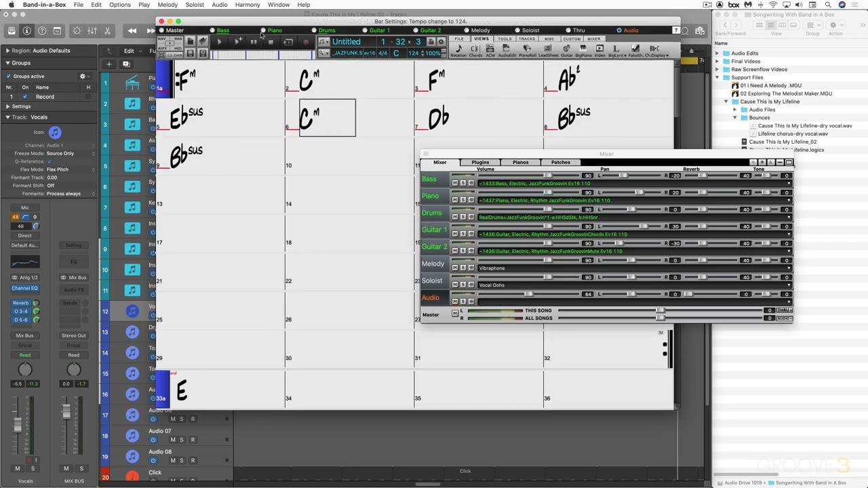Open the Notation view in Band-in-a-Box
Viewport: 868px width, 488px height.
coord(458,49)
